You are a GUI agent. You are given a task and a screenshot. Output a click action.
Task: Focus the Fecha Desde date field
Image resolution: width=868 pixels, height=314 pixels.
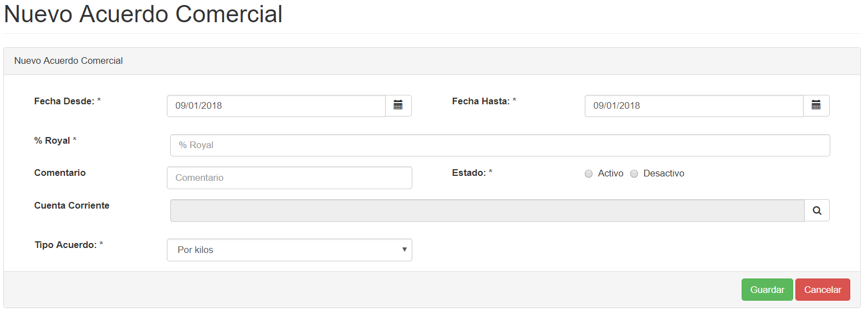tap(276, 105)
